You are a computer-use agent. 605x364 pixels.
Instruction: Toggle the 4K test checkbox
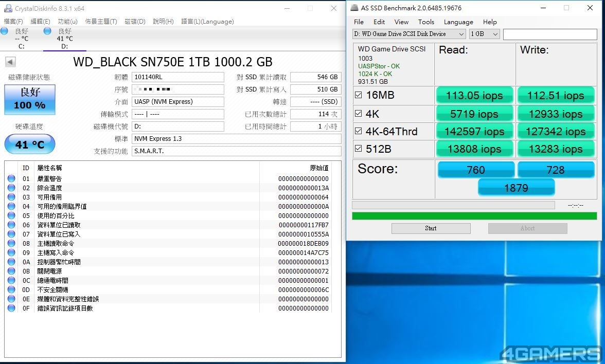[359, 114]
